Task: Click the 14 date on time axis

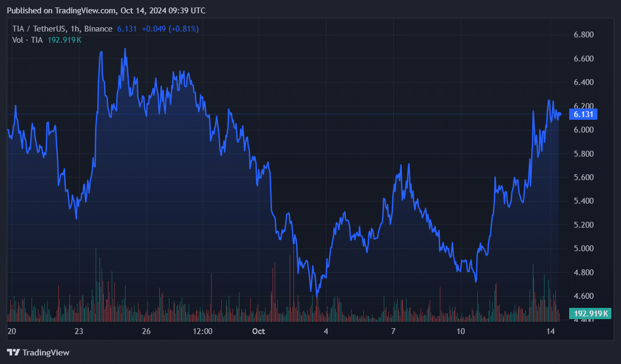Action: point(550,331)
